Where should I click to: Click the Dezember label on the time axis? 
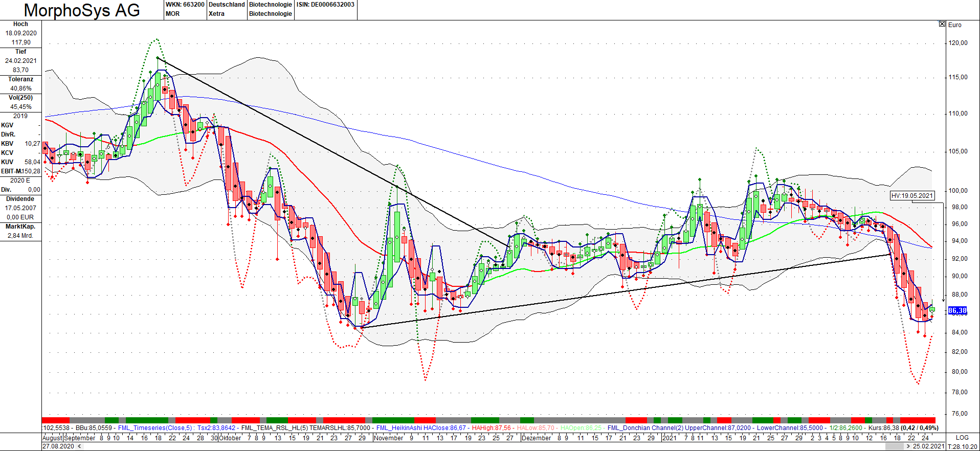[x=537, y=438]
